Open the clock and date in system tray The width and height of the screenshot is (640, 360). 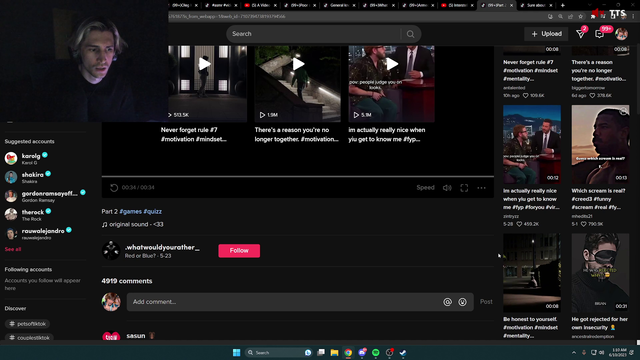[x=619, y=353]
